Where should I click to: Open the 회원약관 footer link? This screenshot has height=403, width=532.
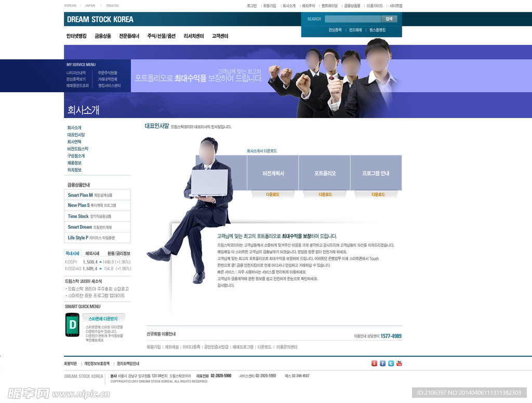coord(71,363)
